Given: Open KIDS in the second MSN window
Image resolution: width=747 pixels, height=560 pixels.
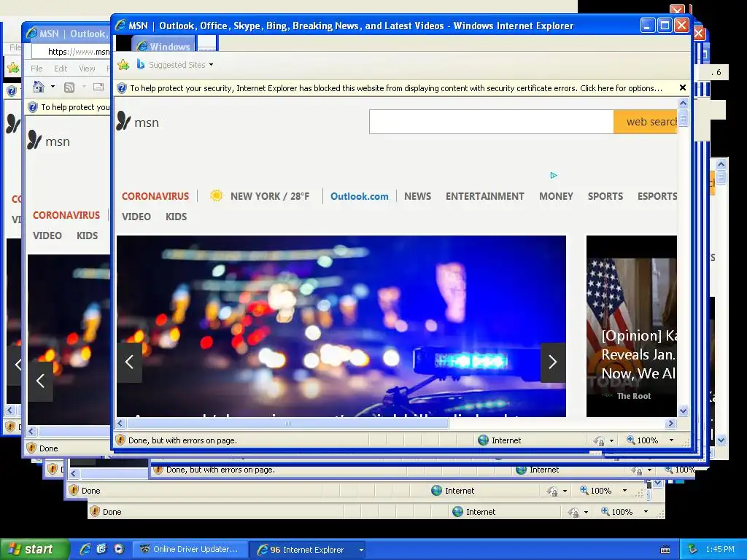Looking at the screenshot, I should (88, 236).
